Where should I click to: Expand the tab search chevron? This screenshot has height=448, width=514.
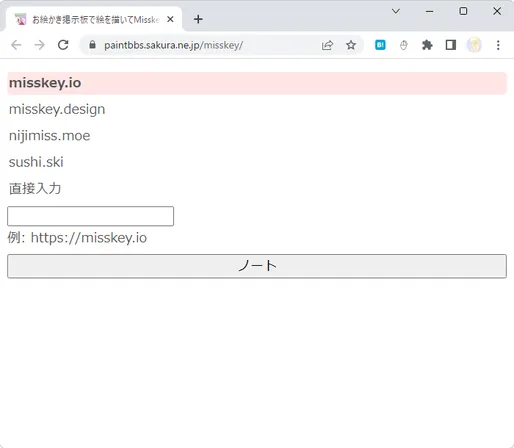tap(396, 11)
